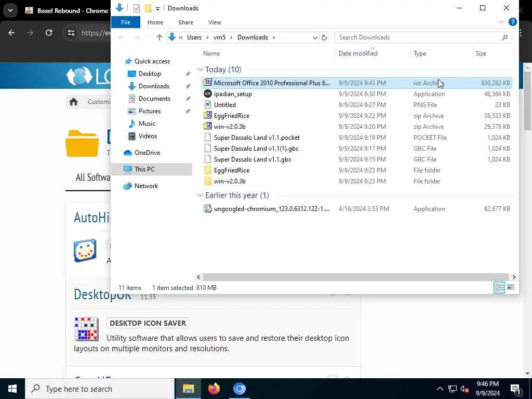Click vm5 in the address breadcrumb
This screenshot has width=532, height=399.
pyautogui.click(x=219, y=37)
